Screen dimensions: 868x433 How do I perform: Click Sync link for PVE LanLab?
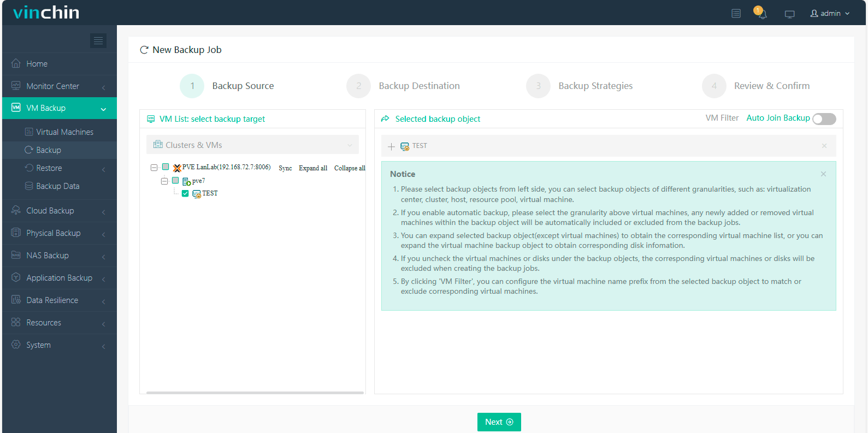click(x=285, y=168)
